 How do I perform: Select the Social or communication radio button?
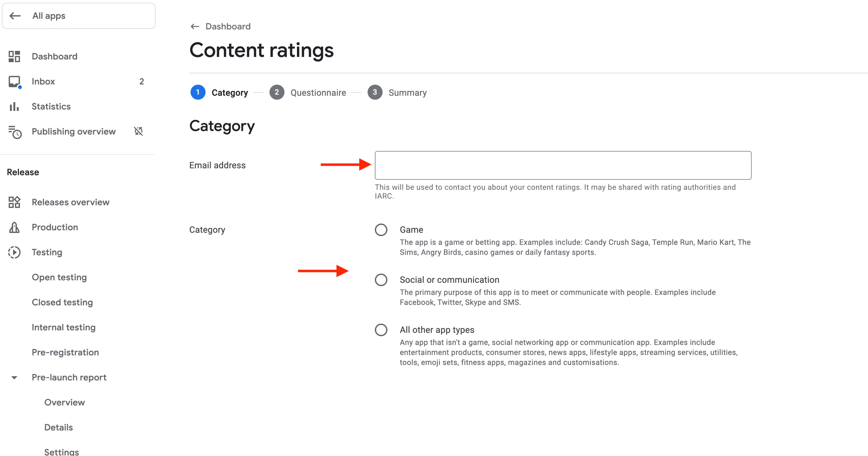pos(381,280)
